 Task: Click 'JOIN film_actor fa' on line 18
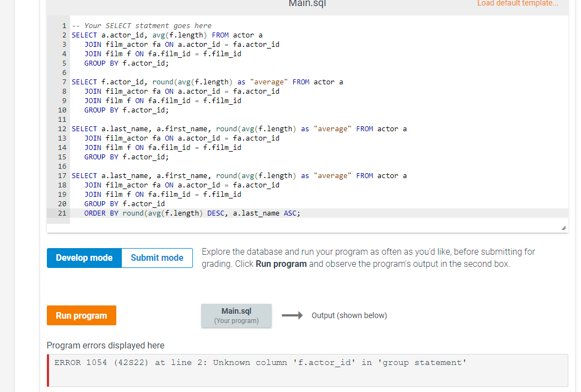point(122,185)
